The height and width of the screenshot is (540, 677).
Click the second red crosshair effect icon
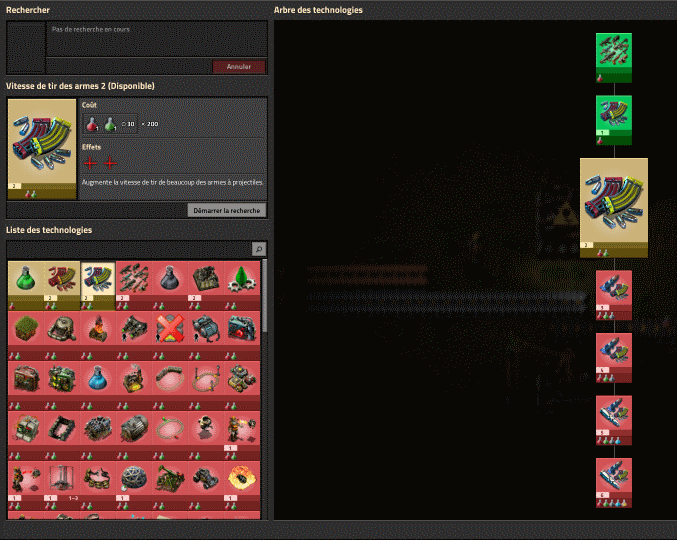(x=110, y=163)
